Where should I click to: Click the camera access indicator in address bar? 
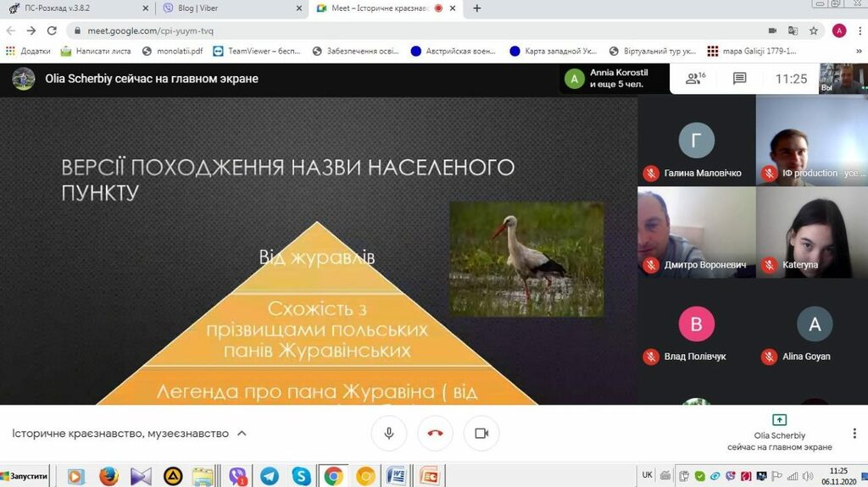click(771, 30)
